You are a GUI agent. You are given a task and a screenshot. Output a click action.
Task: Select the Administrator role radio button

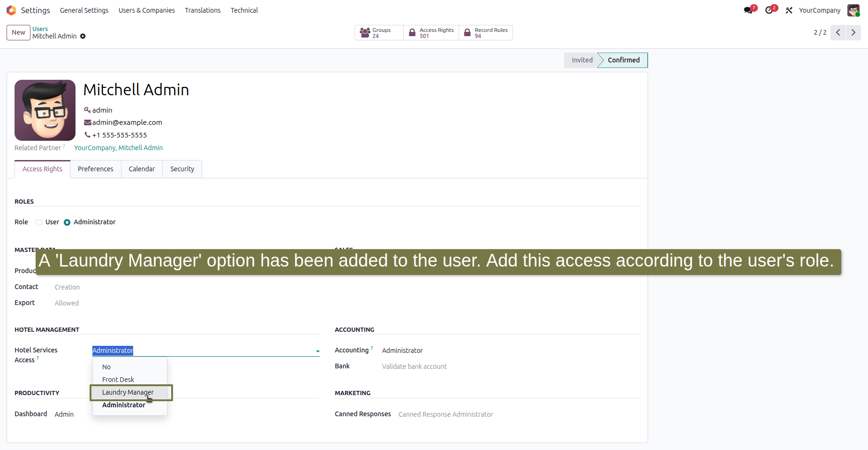pos(67,222)
